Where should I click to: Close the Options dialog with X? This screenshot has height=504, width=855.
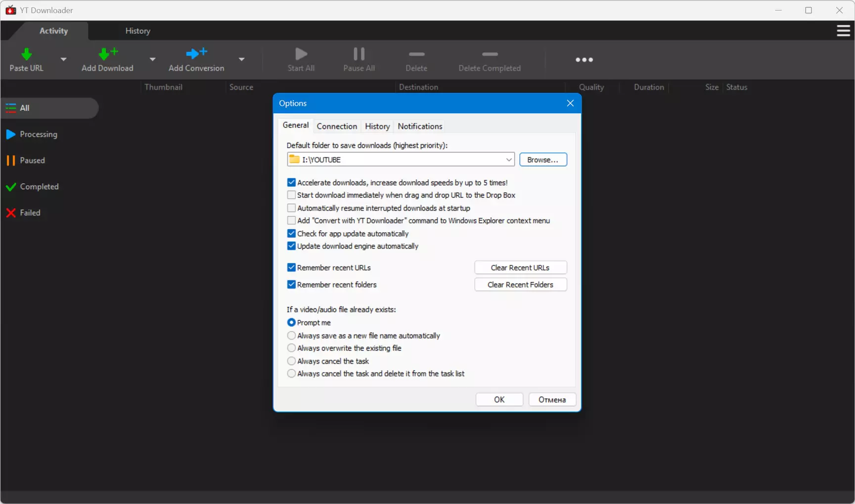point(570,103)
